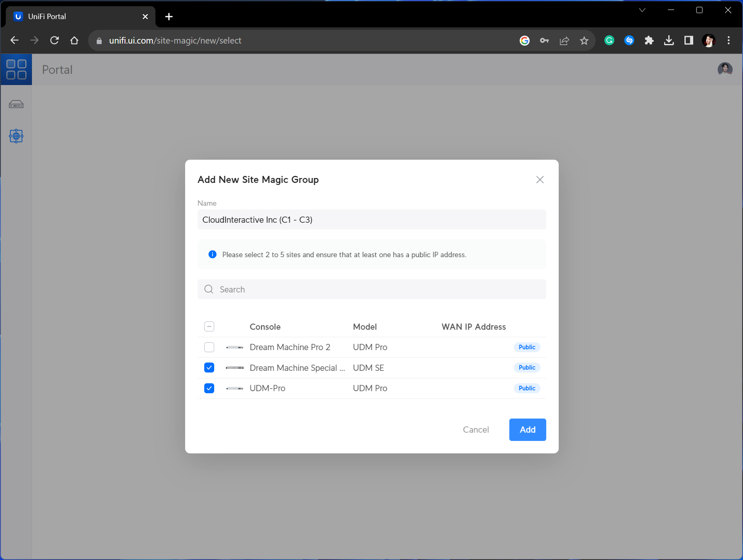The image size is (743, 560).
Task: Open the Grammarly extension
Action: point(609,40)
